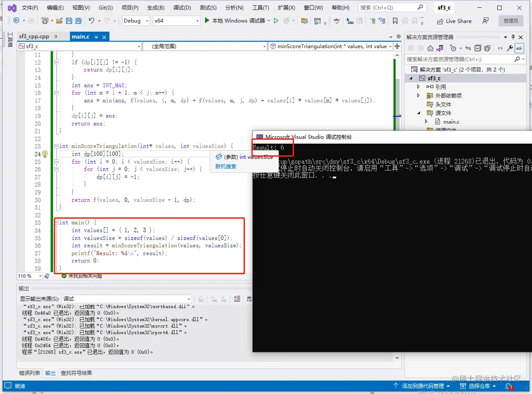Open the Debug configuration dropdown
Image resolution: width=532 pixels, height=394 pixels.
tap(136, 20)
